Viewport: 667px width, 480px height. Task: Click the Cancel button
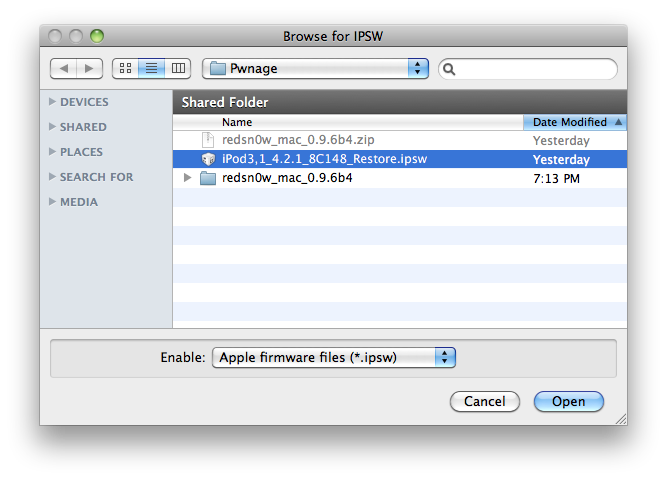pos(485,402)
